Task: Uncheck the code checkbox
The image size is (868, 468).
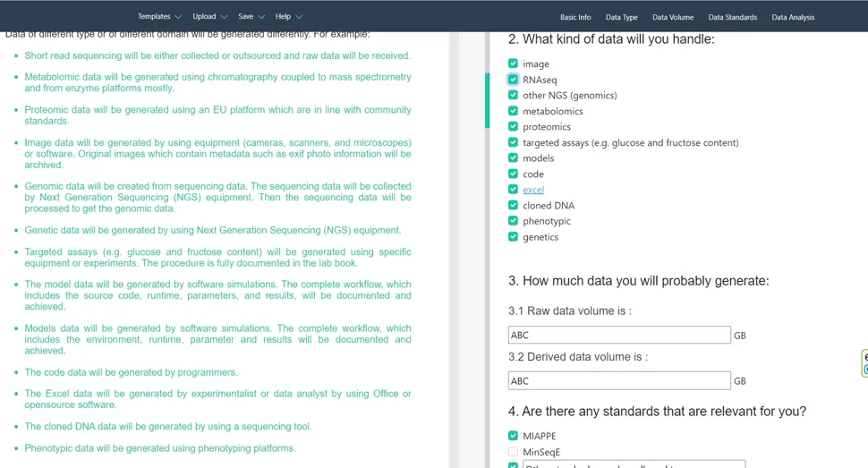Action: pos(513,174)
